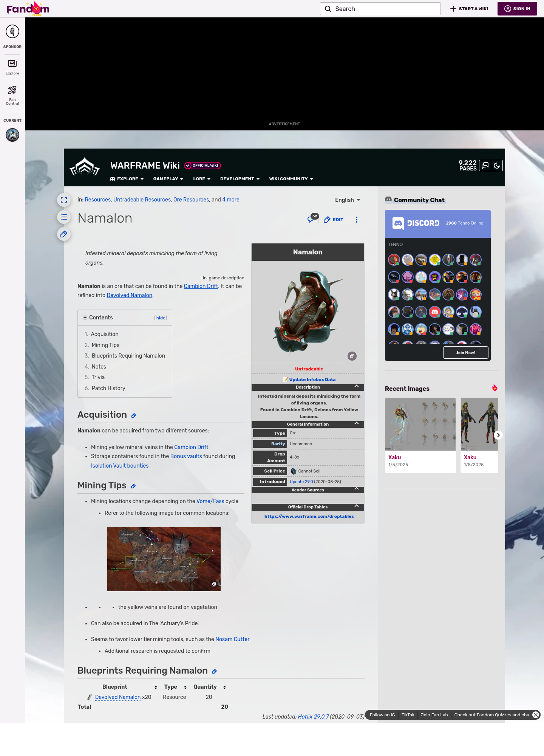The height and width of the screenshot is (756, 544).
Task: Jump to Patch History in contents
Action: click(108, 388)
